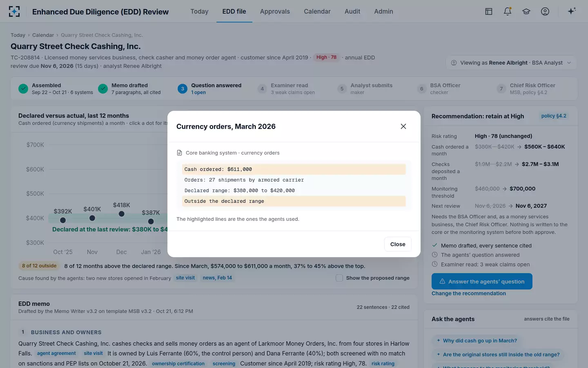Open the user profile icon
The height and width of the screenshot is (368, 588).
click(x=545, y=11)
